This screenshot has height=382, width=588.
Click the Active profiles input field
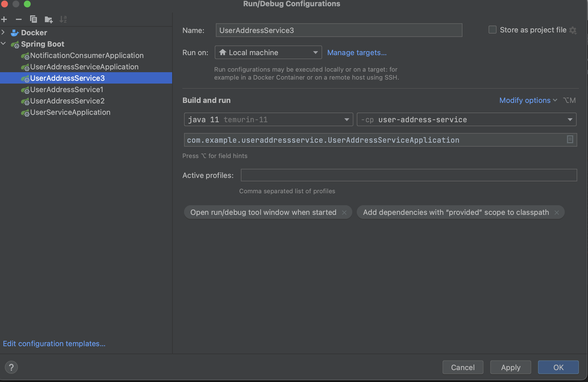pos(408,175)
